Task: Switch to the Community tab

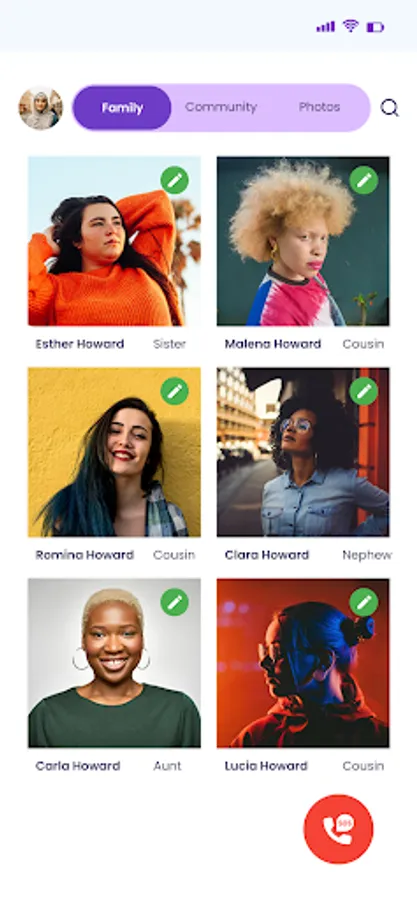Action: point(221,107)
